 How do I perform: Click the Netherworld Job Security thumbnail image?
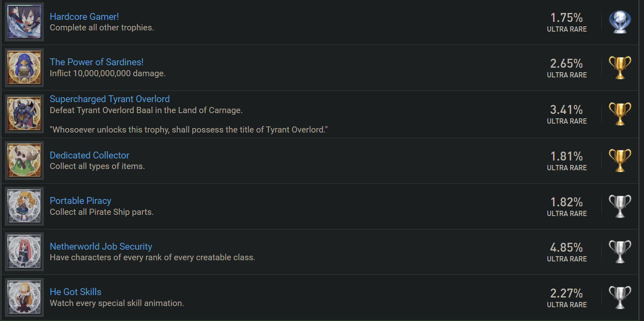24,252
